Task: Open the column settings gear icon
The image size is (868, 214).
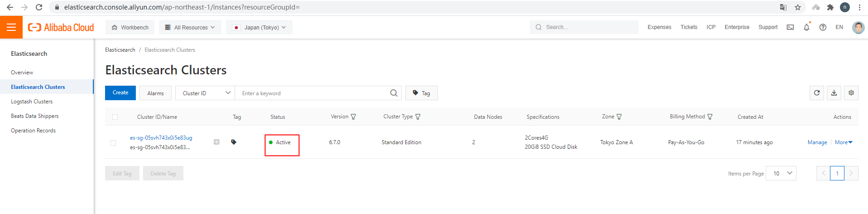Action: pos(851,93)
